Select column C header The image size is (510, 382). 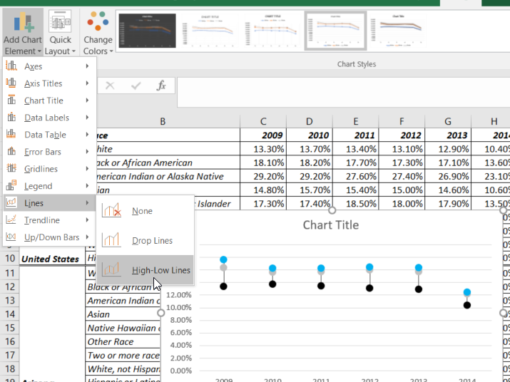click(x=263, y=121)
